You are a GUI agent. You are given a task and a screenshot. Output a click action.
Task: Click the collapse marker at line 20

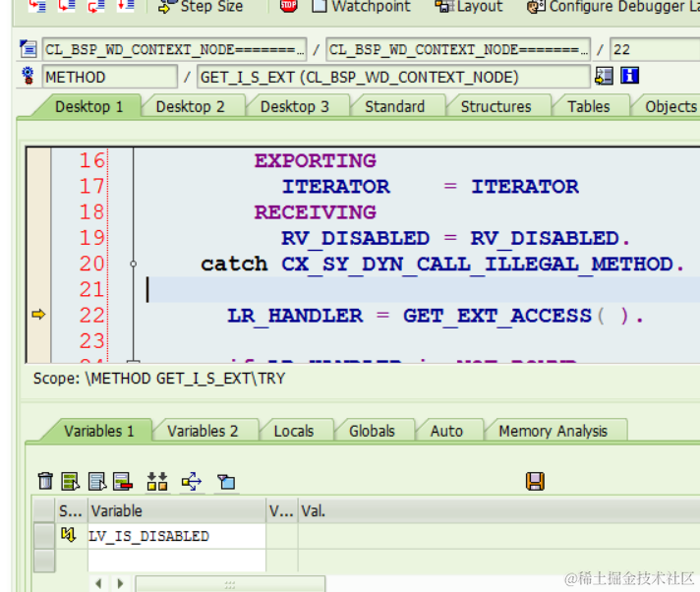coord(133,264)
